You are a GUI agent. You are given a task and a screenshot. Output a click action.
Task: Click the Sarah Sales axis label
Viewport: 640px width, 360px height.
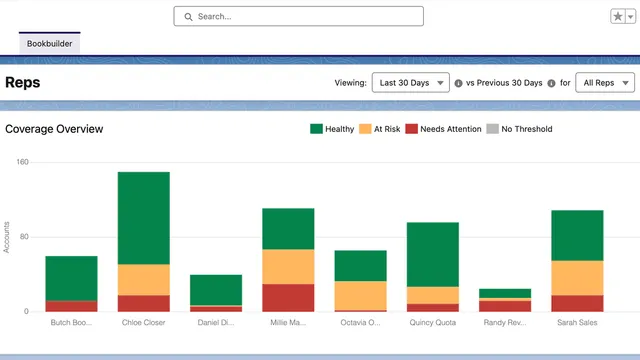tap(577, 322)
